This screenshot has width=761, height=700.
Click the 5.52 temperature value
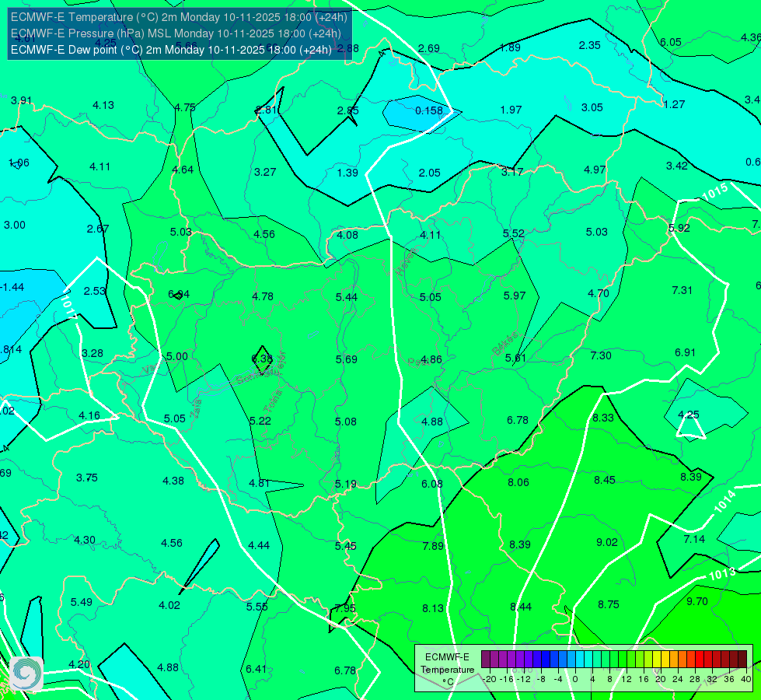[514, 233]
